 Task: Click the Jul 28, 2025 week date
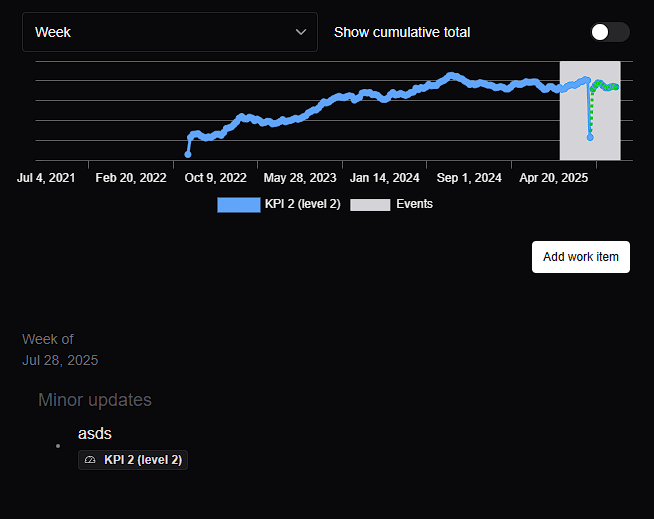tap(60, 360)
